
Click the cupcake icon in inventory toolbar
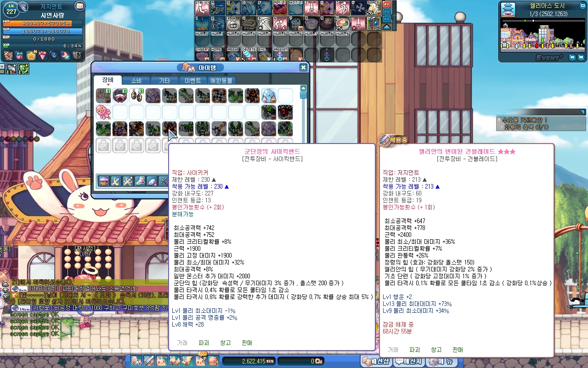click(x=104, y=181)
